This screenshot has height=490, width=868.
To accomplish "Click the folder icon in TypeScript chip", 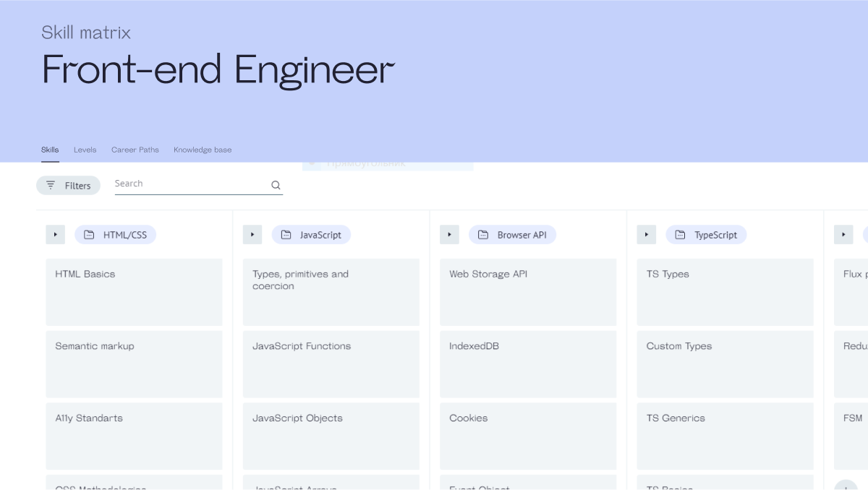I will [680, 235].
